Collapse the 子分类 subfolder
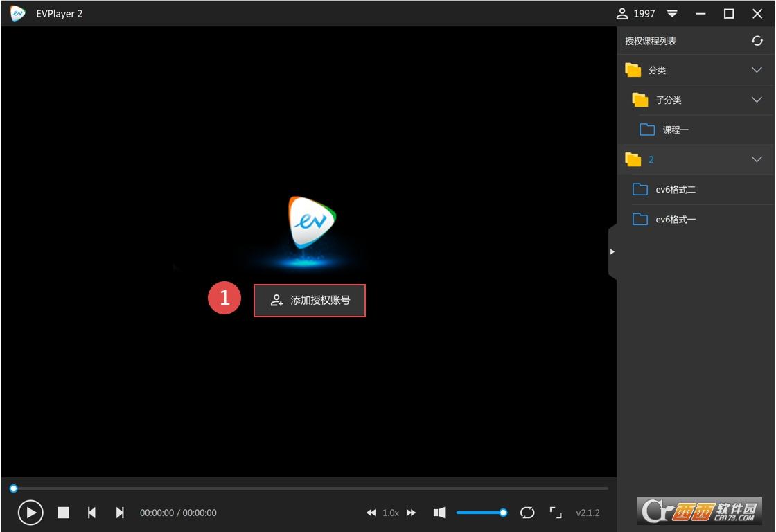776x532 pixels. [757, 100]
